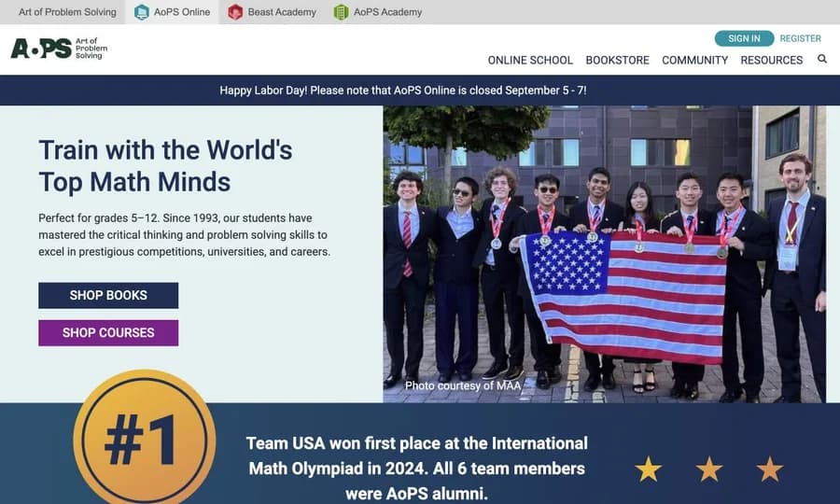840x504 pixels.
Task: Open the COMMUNITY menu
Action: 694,60
